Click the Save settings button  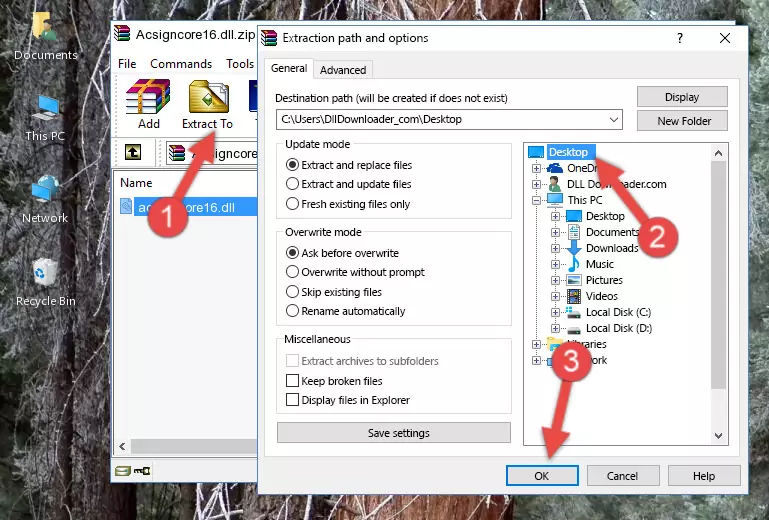pos(394,433)
